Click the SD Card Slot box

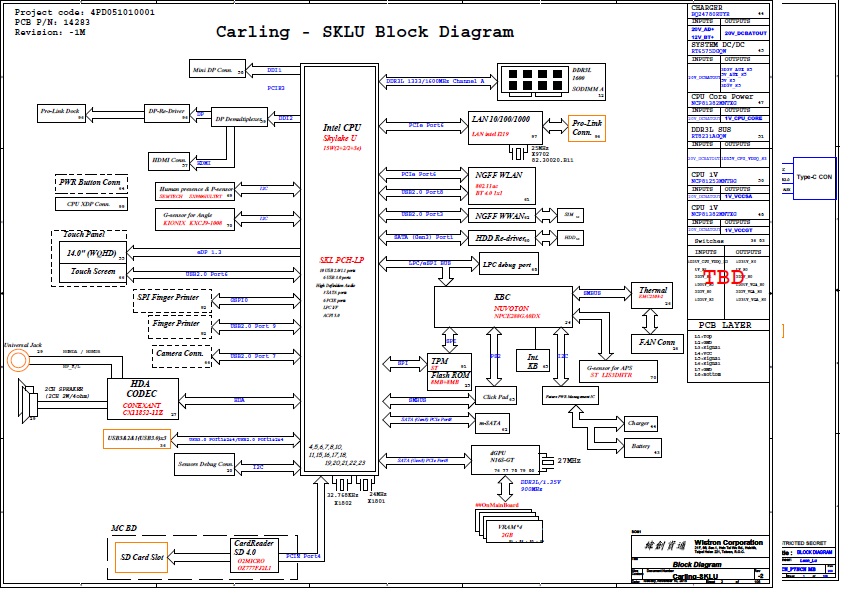point(141,557)
